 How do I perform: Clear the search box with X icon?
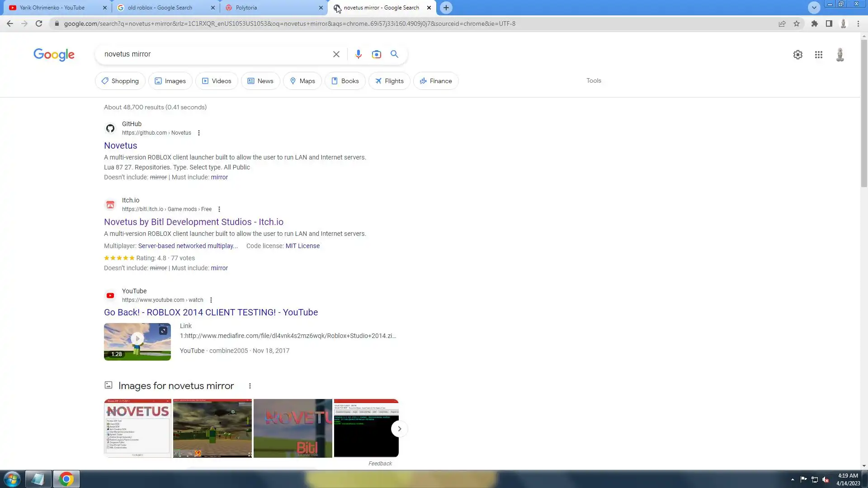336,54
